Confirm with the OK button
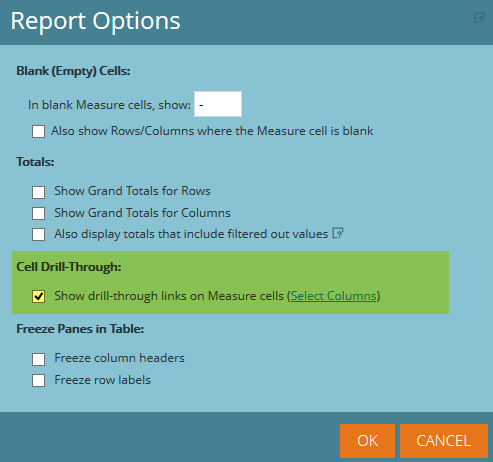This screenshot has height=462, width=493. (367, 441)
